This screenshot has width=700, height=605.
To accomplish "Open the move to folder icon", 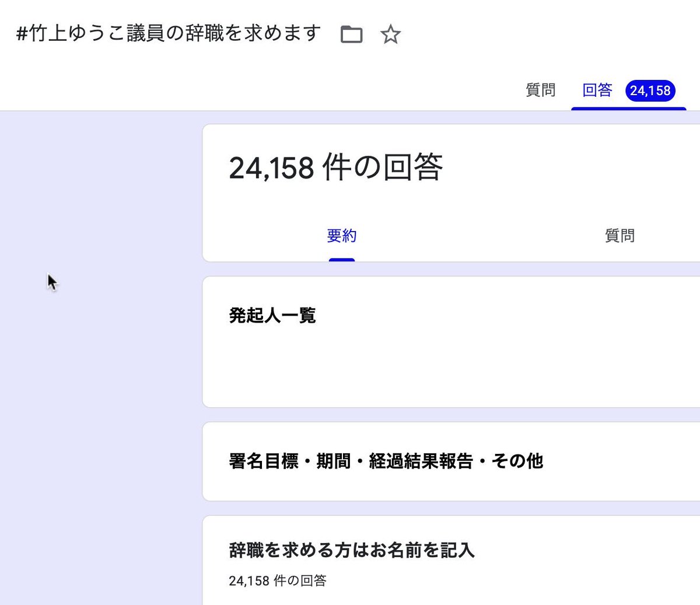I will pyautogui.click(x=351, y=34).
